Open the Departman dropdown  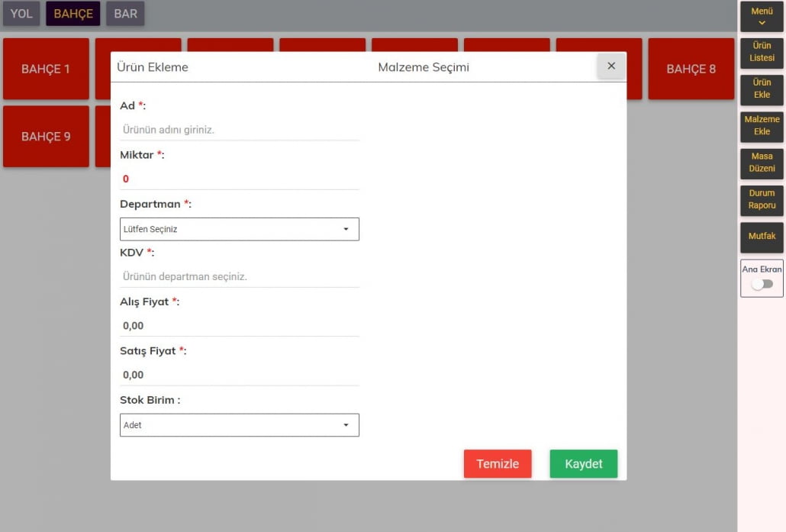239,229
